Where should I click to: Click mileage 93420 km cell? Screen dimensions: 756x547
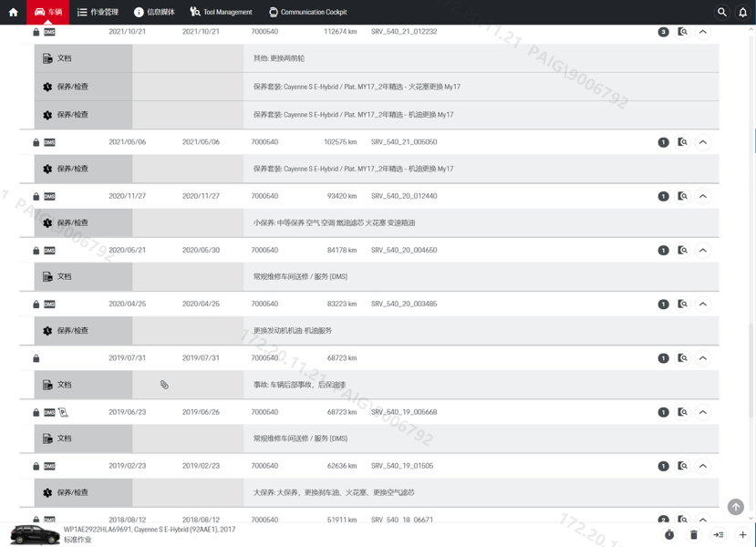[342, 196]
